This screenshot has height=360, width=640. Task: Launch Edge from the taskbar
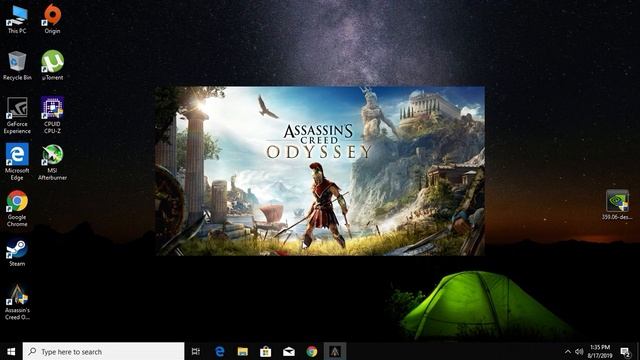point(220,351)
